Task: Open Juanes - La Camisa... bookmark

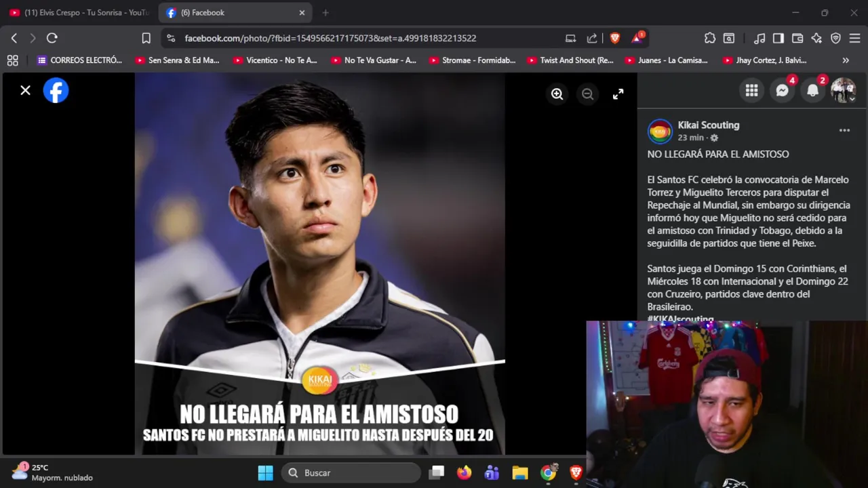Action: 667,60
